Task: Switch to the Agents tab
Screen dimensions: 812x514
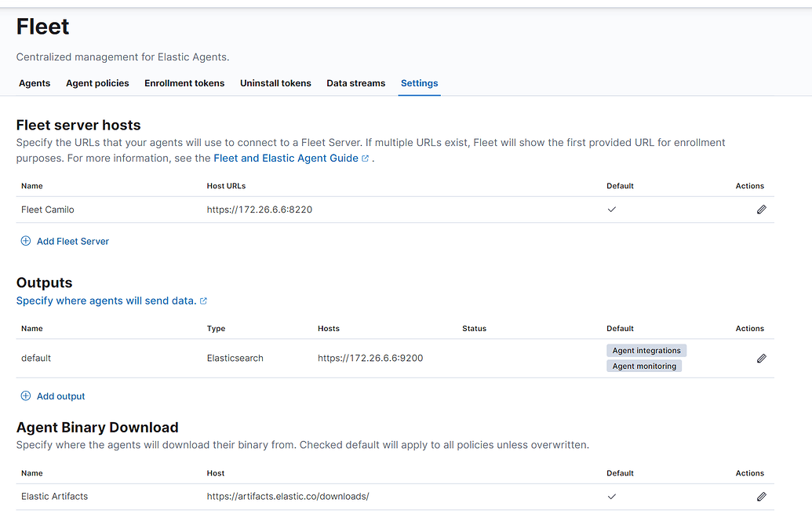Action: pyautogui.click(x=35, y=83)
